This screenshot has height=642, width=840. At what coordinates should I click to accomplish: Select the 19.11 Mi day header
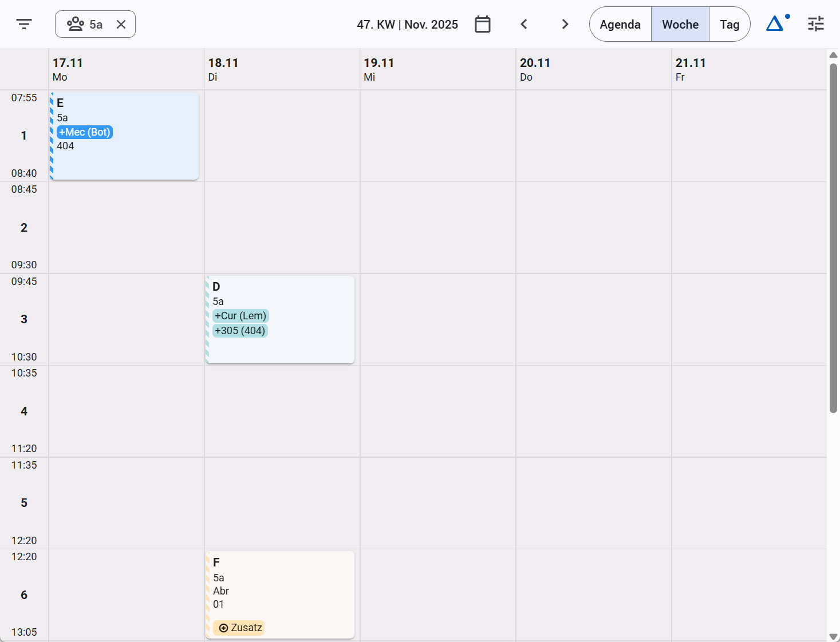pos(437,69)
